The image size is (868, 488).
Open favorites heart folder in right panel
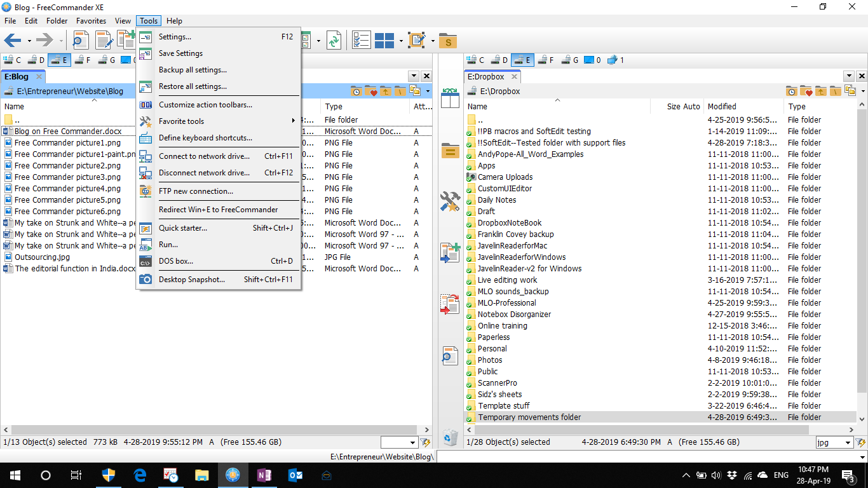click(806, 91)
